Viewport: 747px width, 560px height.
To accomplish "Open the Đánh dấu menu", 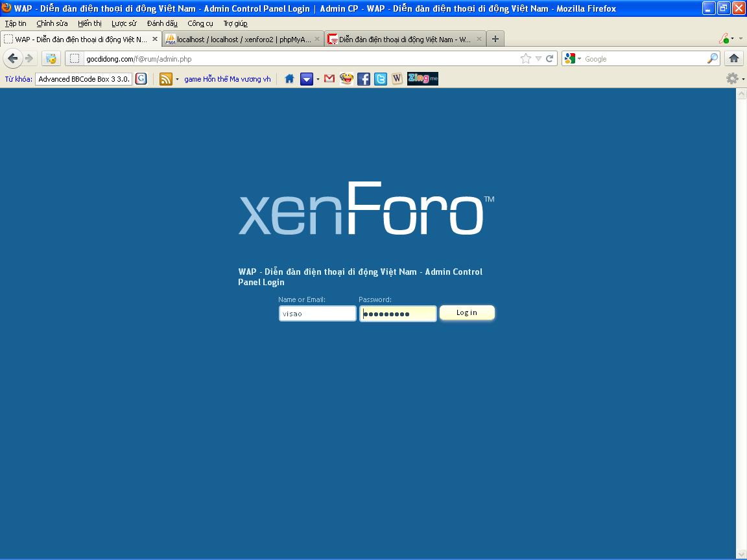I will click(x=162, y=23).
